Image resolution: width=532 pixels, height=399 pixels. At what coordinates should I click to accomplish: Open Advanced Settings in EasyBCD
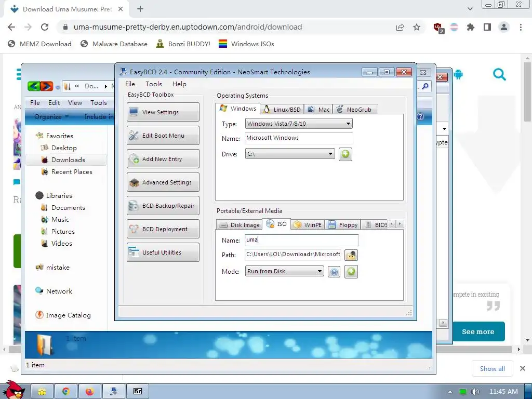point(163,182)
